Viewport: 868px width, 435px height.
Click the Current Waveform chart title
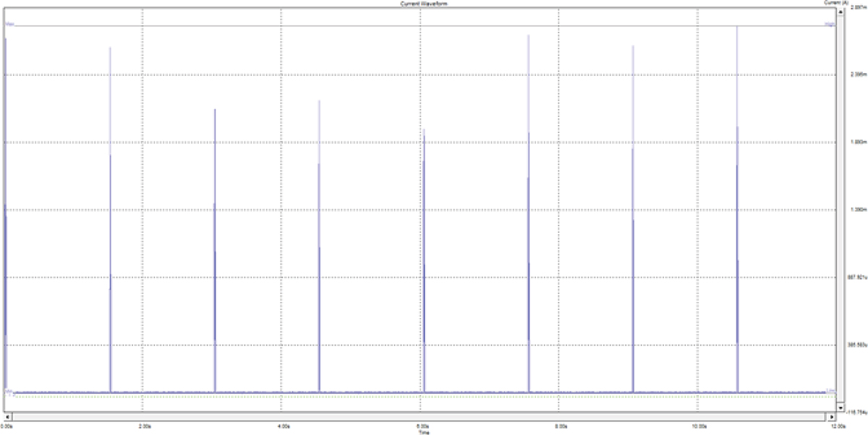coord(420,4)
